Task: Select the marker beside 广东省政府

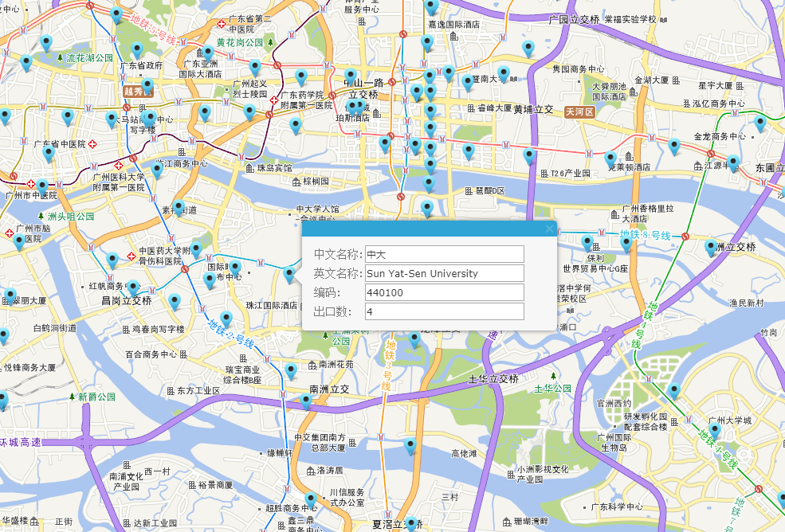Action: coord(137,50)
